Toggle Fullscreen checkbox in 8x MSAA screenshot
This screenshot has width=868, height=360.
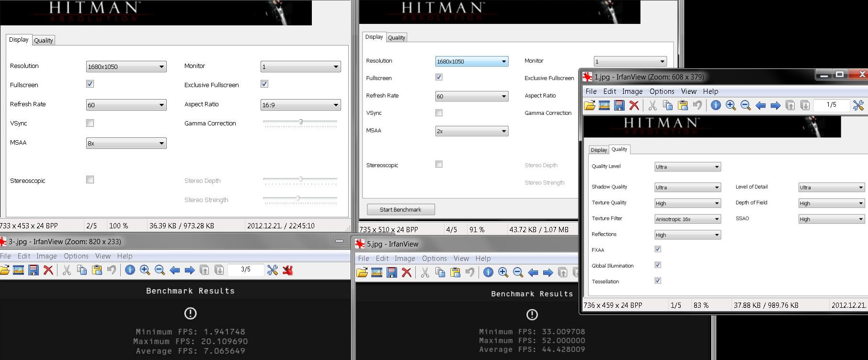point(90,84)
